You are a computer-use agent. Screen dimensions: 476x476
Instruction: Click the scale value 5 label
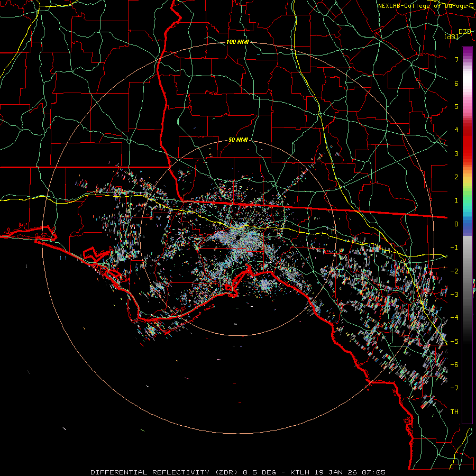click(x=456, y=106)
